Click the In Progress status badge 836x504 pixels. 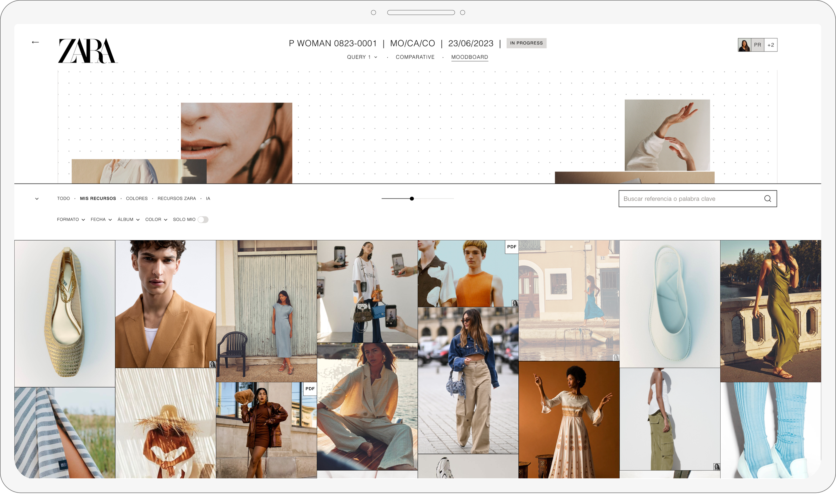(526, 43)
